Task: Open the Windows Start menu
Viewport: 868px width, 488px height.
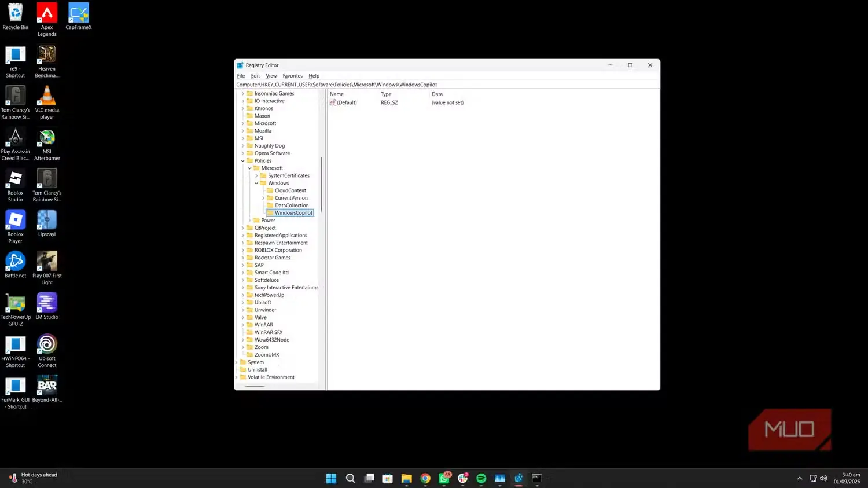Action: pyautogui.click(x=331, y=478)
